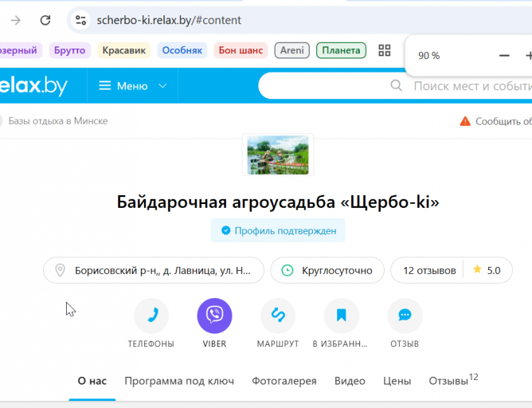Click the 90 % zoom level text
The height and width of the screenshot is (408, 532).
point(428,56)
